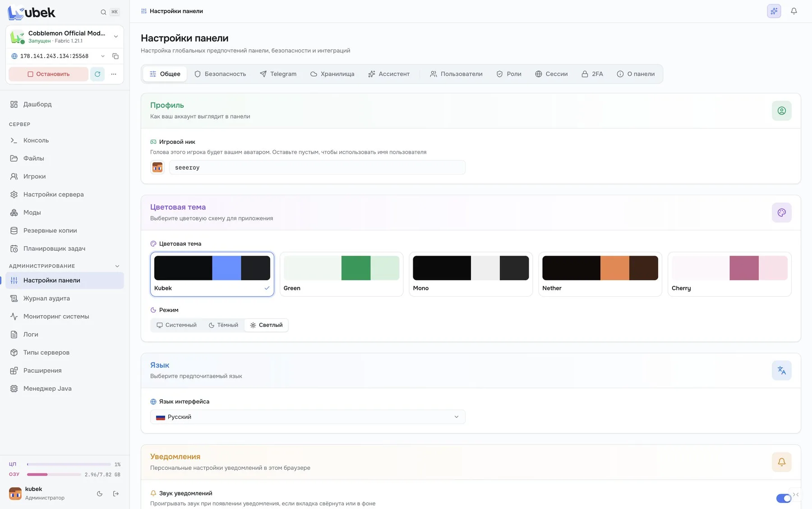Open Дашборд in the sidebar

[x=65, y=104]
